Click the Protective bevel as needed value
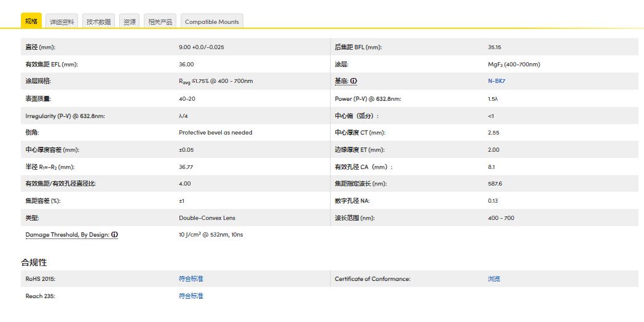Viewport: 644px width, 322px height. pos(215,133)
